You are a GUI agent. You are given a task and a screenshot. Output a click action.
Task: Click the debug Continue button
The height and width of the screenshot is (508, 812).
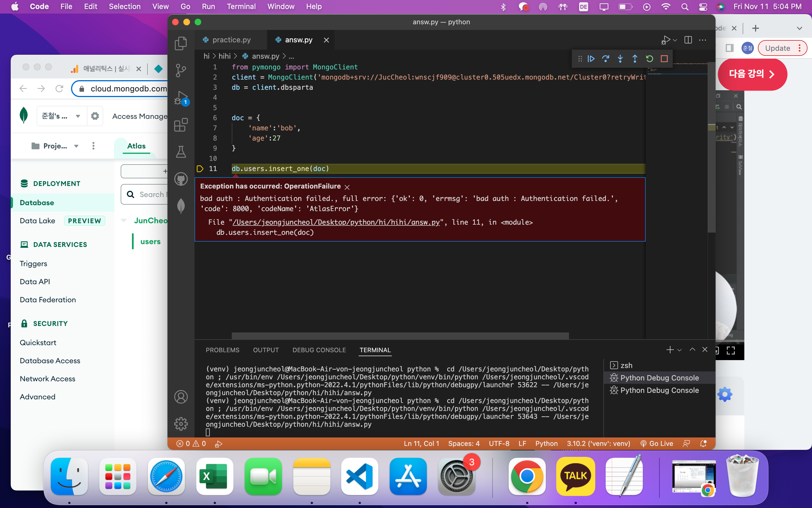(x=591, y=59)
